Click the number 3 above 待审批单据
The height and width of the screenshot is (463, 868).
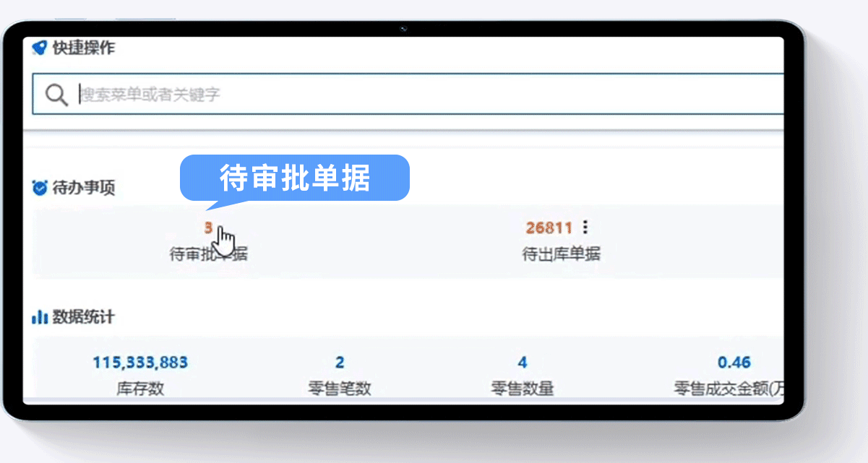207,227
